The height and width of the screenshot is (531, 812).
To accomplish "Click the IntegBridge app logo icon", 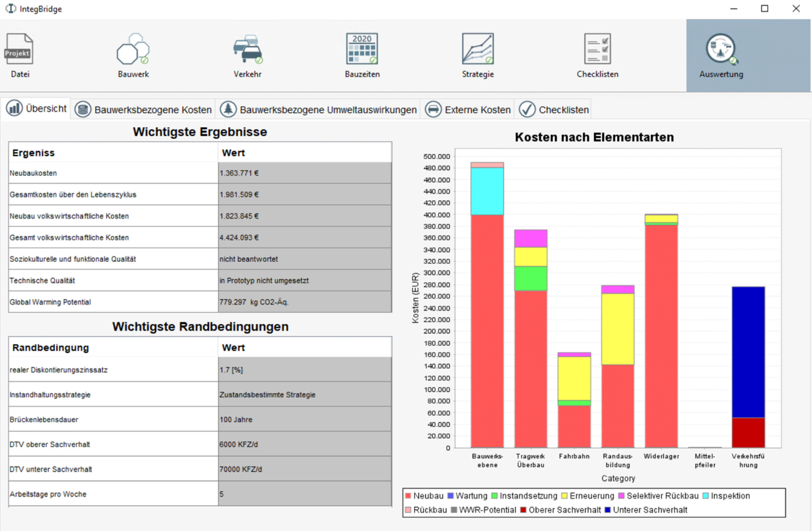I will (11, 8).
